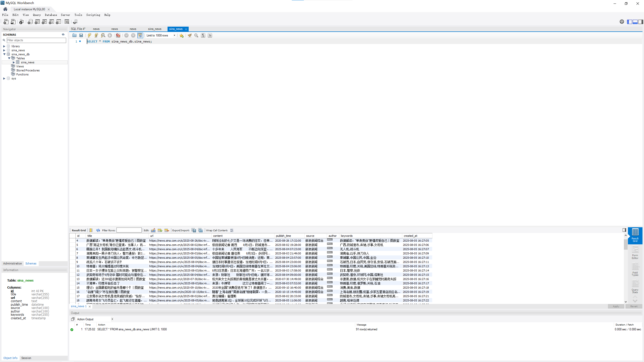This screenshot has width=644, height=362.
Task: Refresh the schemas list
Action: 63,34
